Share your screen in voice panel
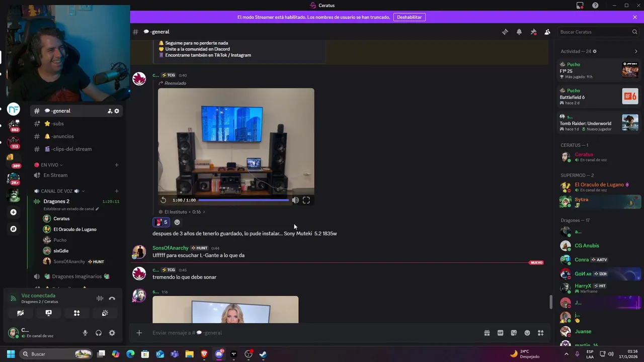The height and width of the screenshot is (362, 644). pos(48,313)
